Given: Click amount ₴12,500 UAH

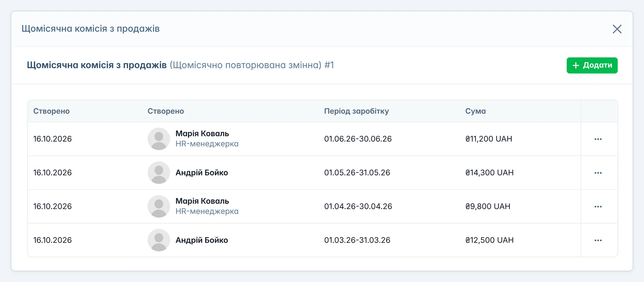Looking at the screenshot, I should pyautogui.click(x=489, y=240).
